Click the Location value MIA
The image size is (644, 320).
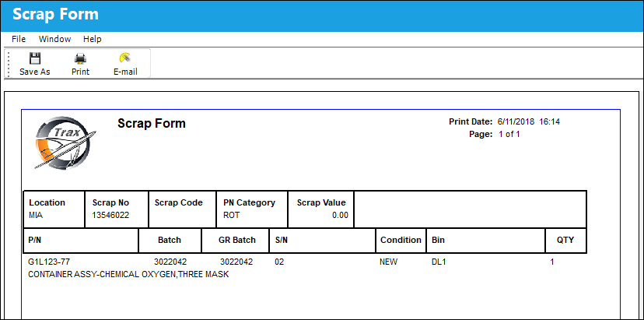[x=36, y=215]
